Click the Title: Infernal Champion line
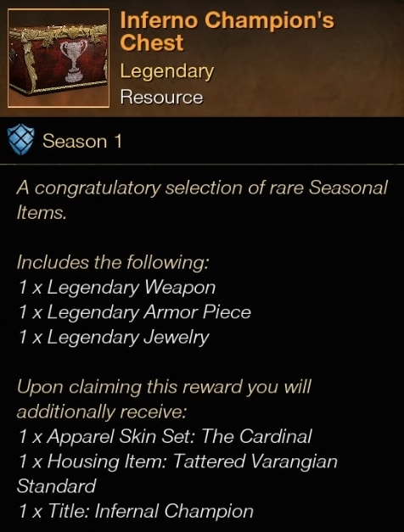 pyautogui.click(x=136, y=512)
